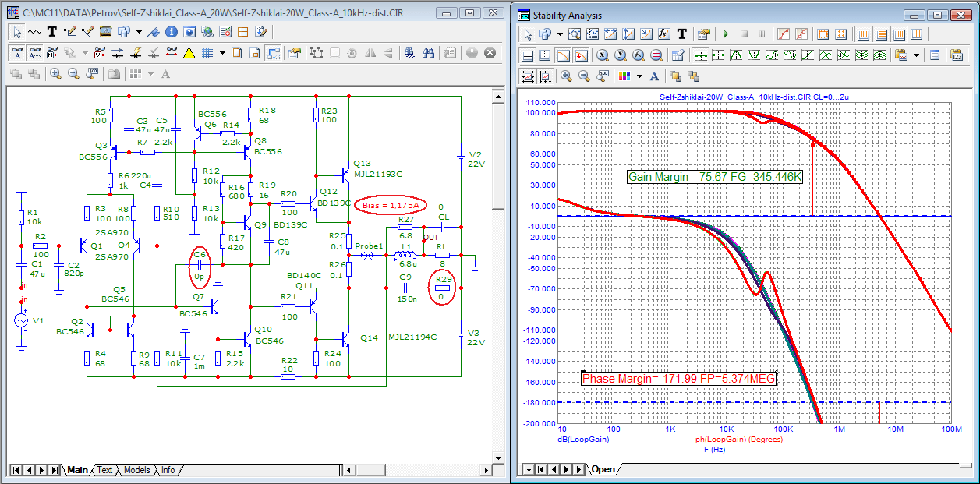The width and height of the screenshot is (980, 484).
Task: Click the V1 source in schematic
Action: pyautogui.click(x=22, y=320)
